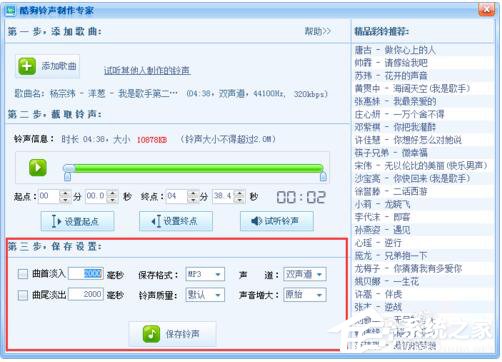Screen dimensions: 502x362
Task: Click the start minutes field showing 00
Action: [49, 196]
